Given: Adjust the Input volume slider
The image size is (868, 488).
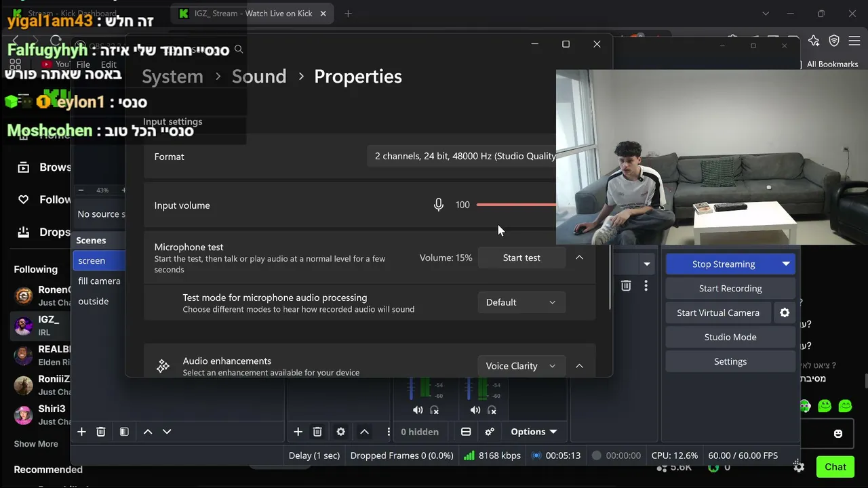Looking at the screenshot, I should coord(517,205).
